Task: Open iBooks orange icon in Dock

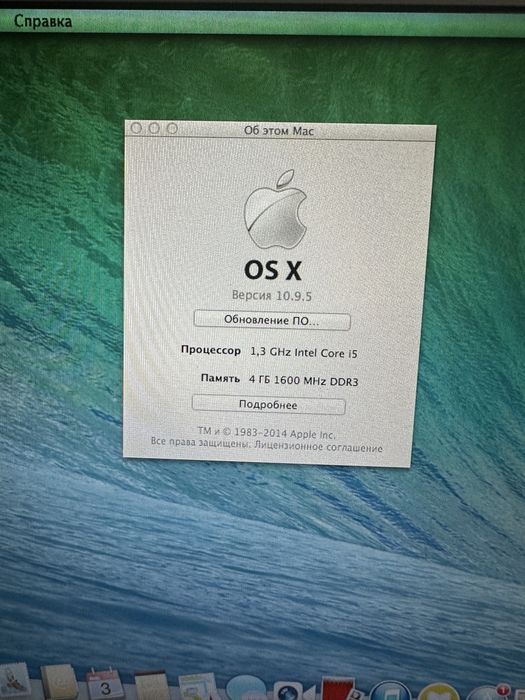Action: (438, 691)
